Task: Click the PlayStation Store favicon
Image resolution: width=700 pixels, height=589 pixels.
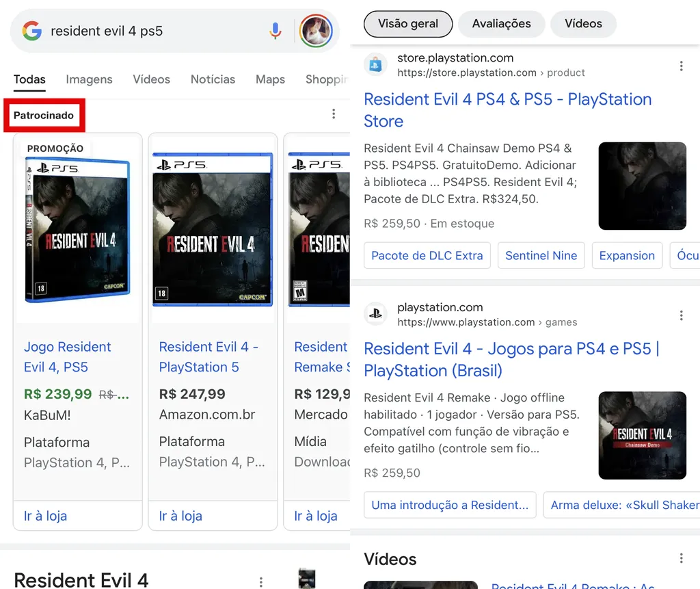Action: pyautogui.click(x=375, y=65)
